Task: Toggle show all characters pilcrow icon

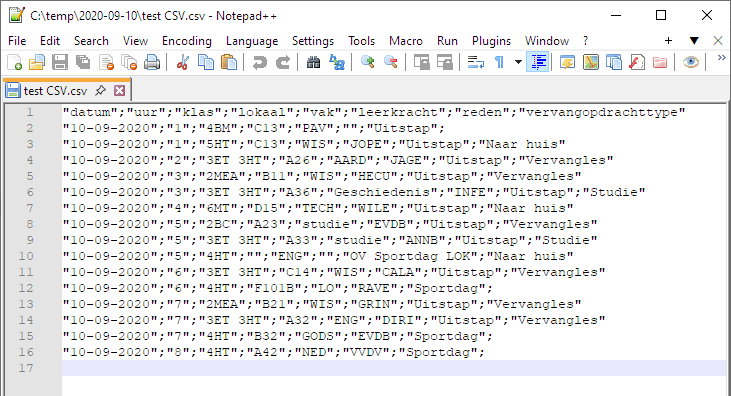Action: coord(499,62)
